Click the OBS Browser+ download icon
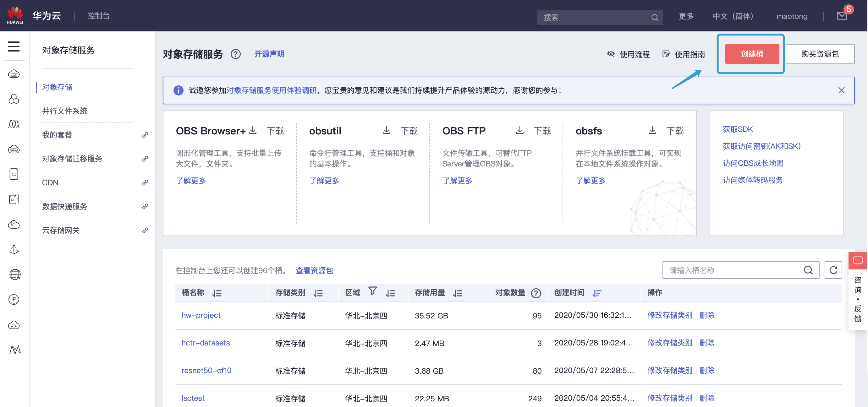Image resolution: width=868 pixels, height=407 pixels. 253,130
